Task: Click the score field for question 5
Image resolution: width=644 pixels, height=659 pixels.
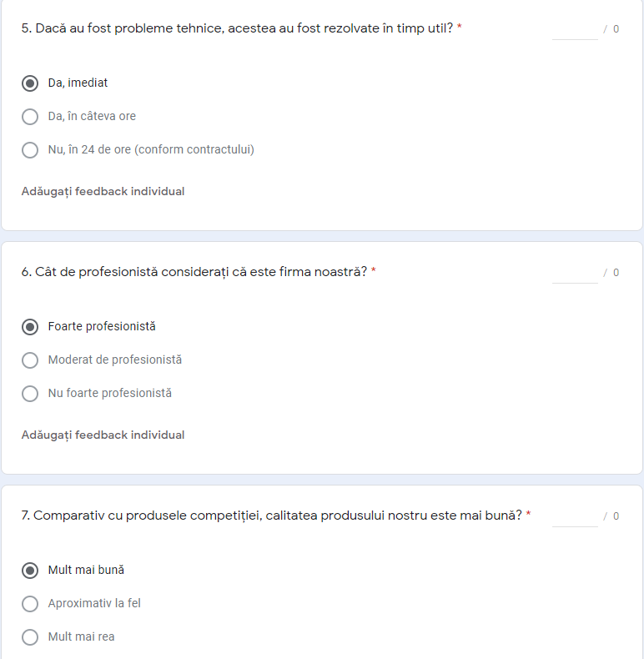Action: (x=575, y=29)
